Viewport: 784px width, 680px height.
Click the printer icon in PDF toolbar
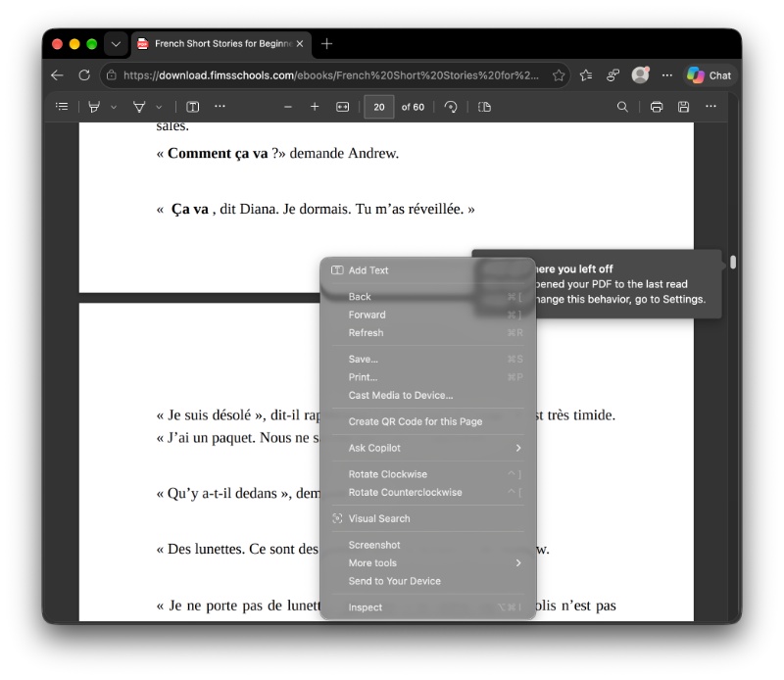657,107
